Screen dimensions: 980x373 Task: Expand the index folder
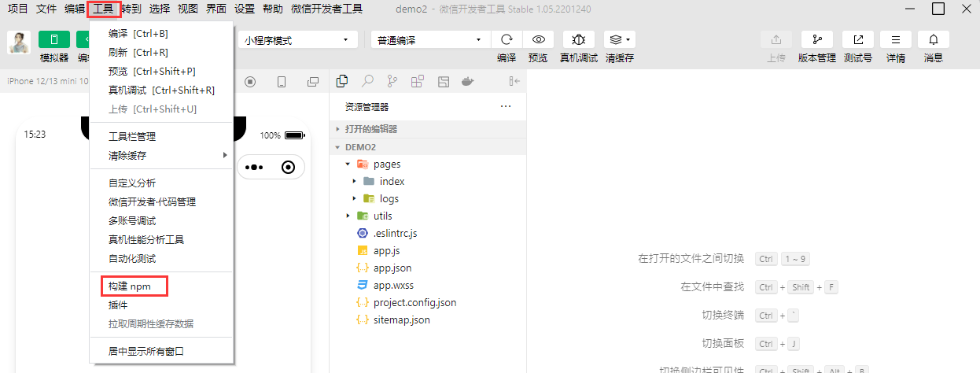[x=428, y=182]
